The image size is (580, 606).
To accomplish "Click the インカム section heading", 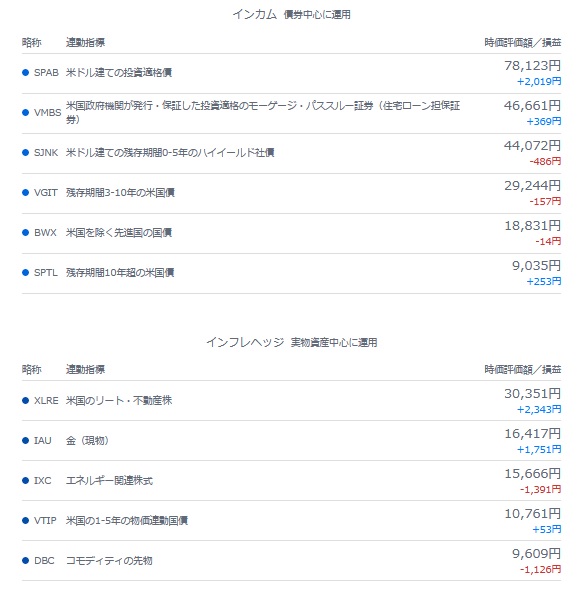I will point(255,14).
